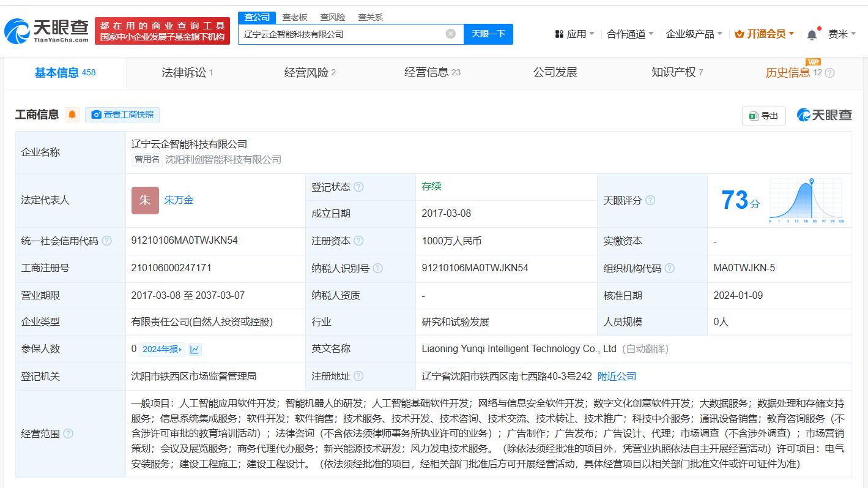This screenshot has width=868, height=488.
Task: Open the trend chart icon next to 2024年报
Action: [x=195, y=350]
